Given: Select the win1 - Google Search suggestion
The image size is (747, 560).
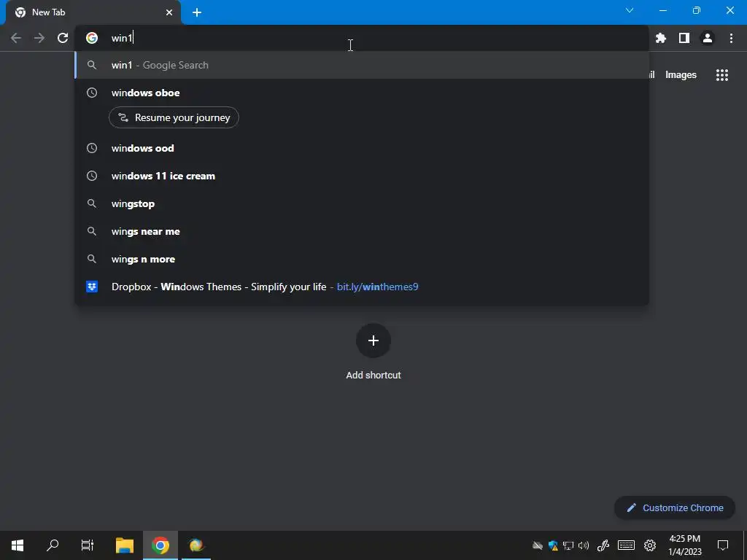Looking at the screenshot, I should 362,65.
